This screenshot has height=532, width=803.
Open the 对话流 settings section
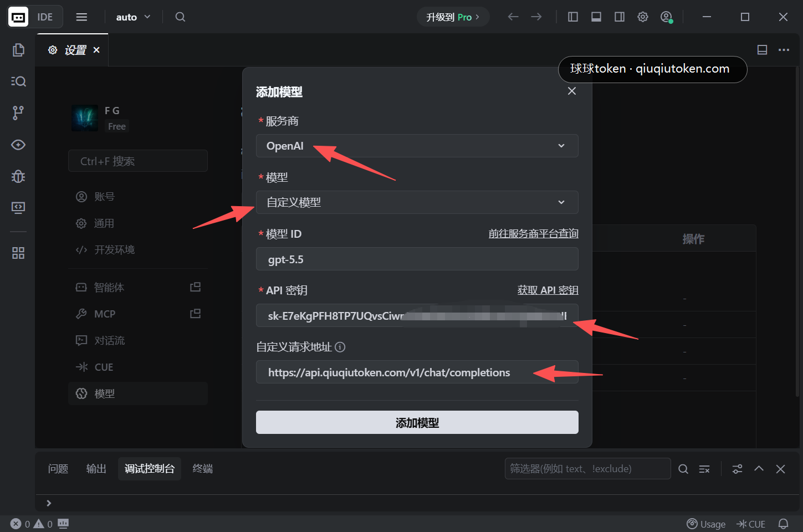tap(138, 340)
